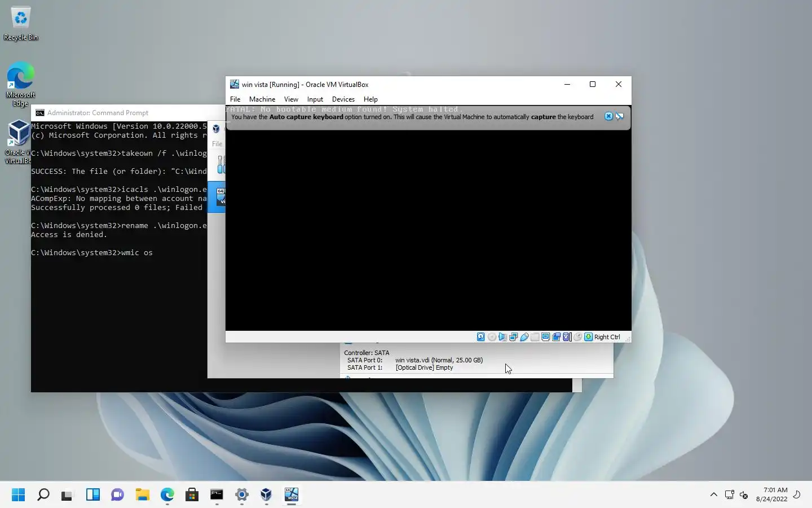Open Microsoft Edge from the taskbar
Image resolution: width=812 pixels, height=508 pixels.
point(167,495)
